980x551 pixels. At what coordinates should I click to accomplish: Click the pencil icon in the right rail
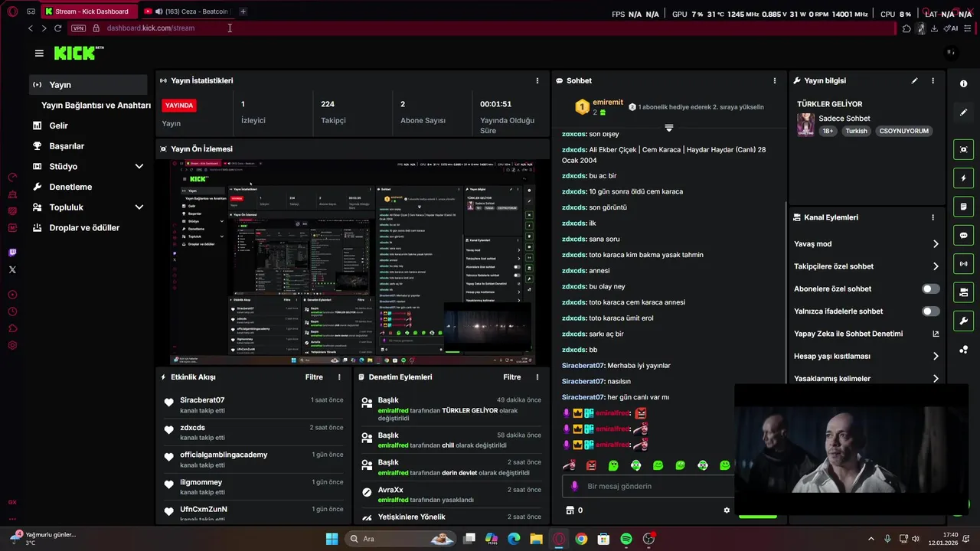click(x=963, y=112)
